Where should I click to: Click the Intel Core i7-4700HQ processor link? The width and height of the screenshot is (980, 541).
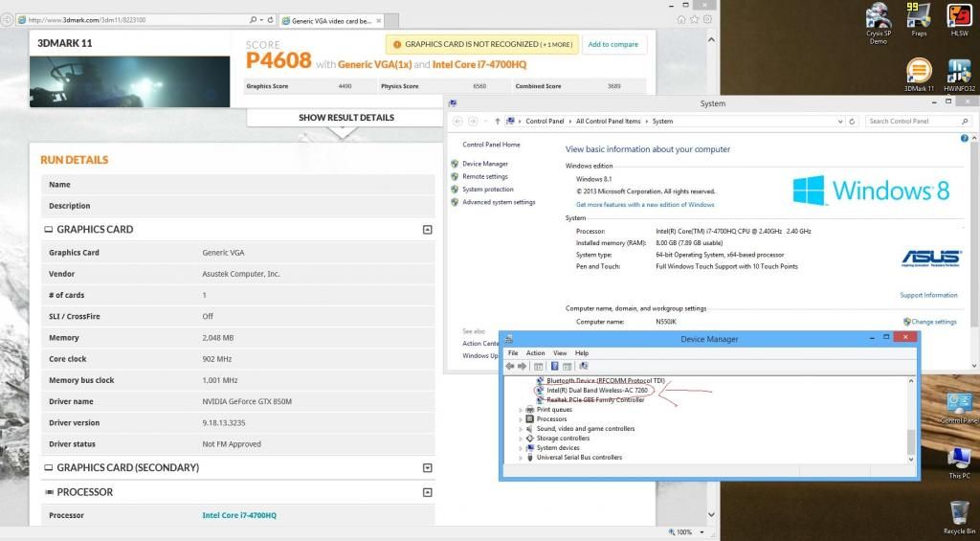(239, 515)
